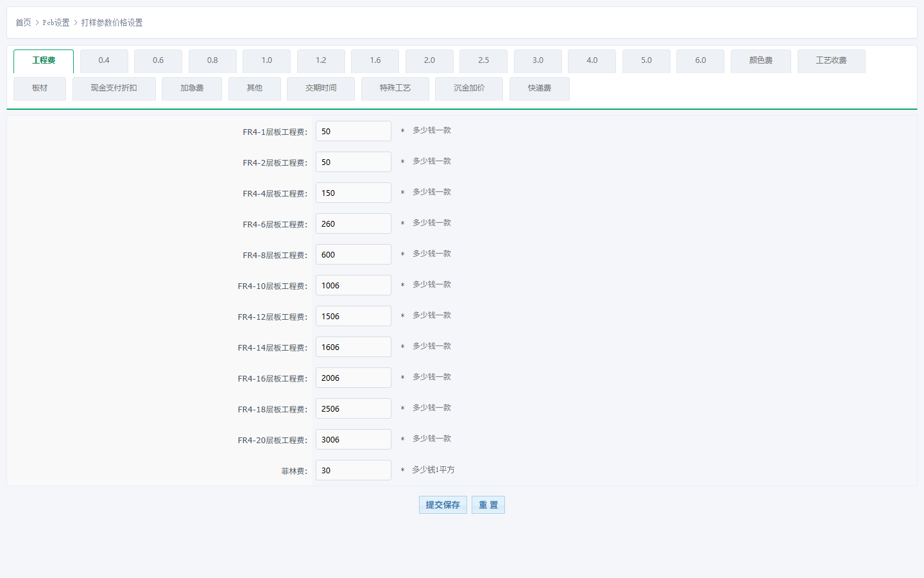Viewport: 924px width, 578px height.
Task: Go to 首页 in the breadcrumb
Action: click(23, 22)
